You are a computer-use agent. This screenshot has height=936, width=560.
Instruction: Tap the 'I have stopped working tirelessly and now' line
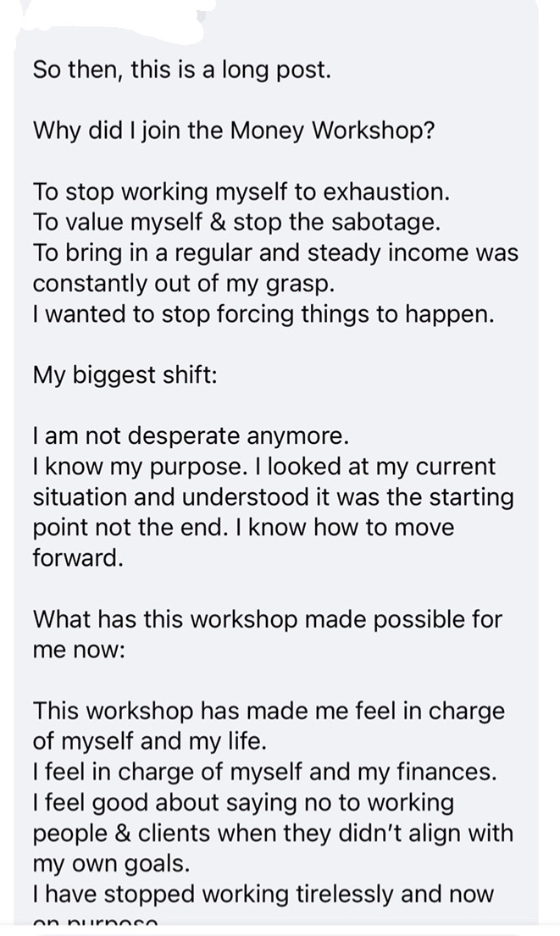pyautogui.click(x=263, y=894)
